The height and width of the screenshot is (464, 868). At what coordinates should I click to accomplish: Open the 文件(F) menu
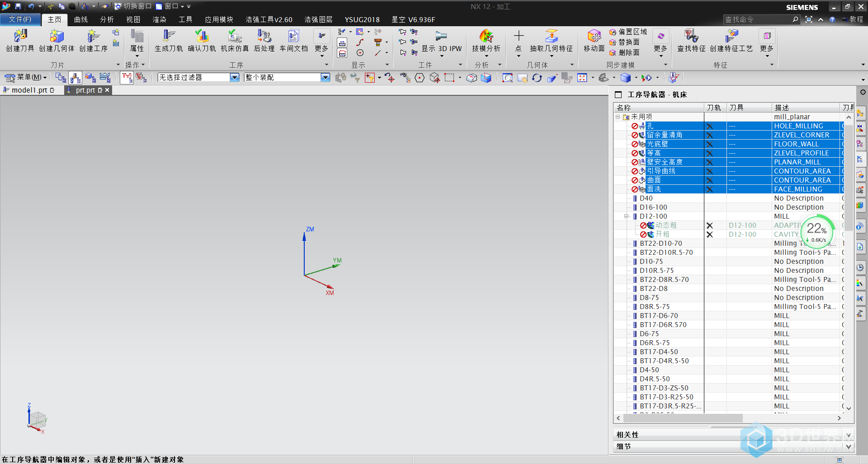click(20, 19)
